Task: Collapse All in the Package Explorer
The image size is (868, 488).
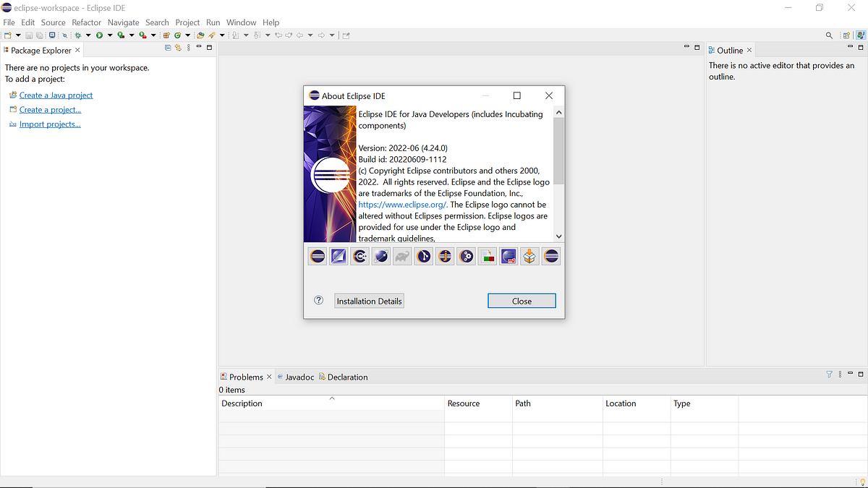Action: coord(167,48)
